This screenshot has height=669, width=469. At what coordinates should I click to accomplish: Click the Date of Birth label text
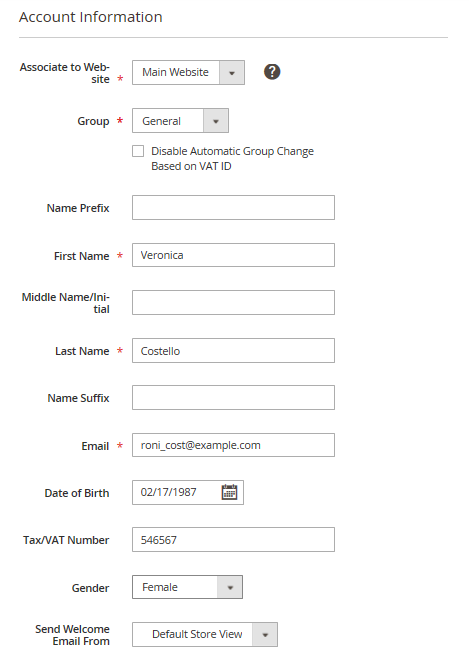(77, 493)
